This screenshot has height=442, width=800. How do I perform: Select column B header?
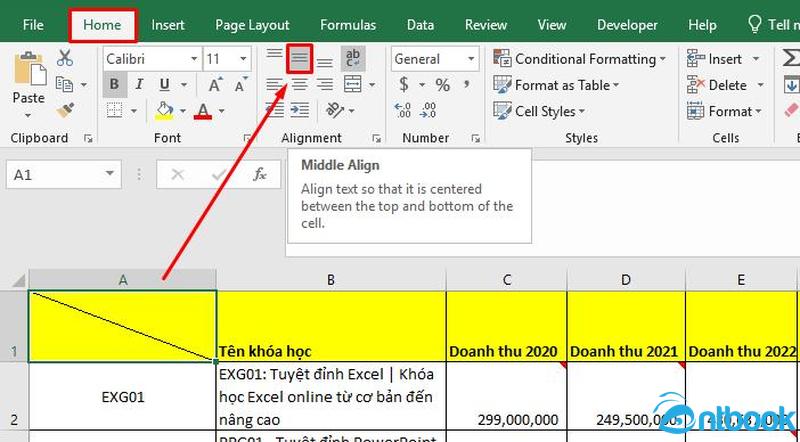pyautogui.click(x=331, y=280)
